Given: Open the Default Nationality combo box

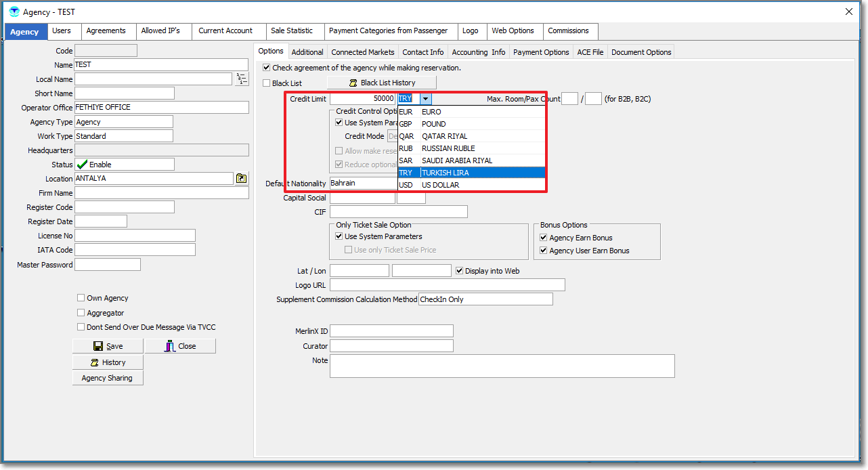Looking at the screenshot, I should tap(364, 183).
